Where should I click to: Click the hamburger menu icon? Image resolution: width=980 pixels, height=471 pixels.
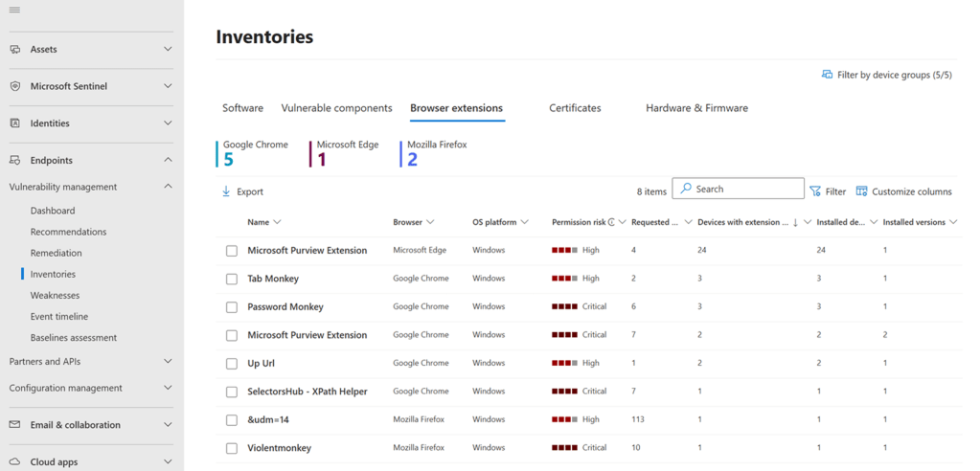pyautogui.click(x=14, y=10)
